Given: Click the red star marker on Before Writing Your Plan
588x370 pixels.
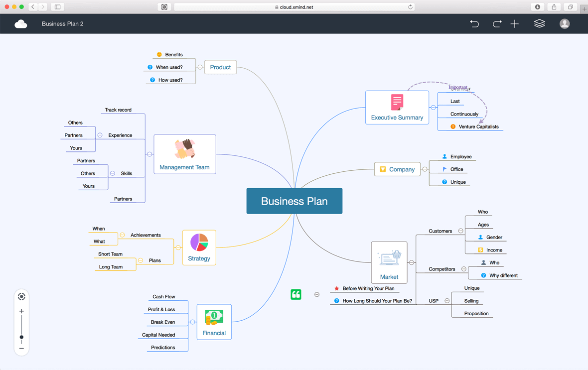Looking at the screenshot, I should [x=337, y=288].
